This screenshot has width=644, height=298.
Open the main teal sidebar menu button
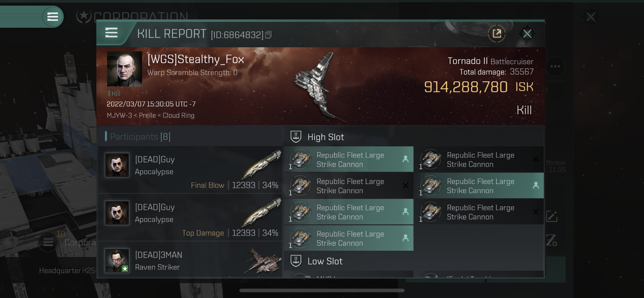(52, 17)
